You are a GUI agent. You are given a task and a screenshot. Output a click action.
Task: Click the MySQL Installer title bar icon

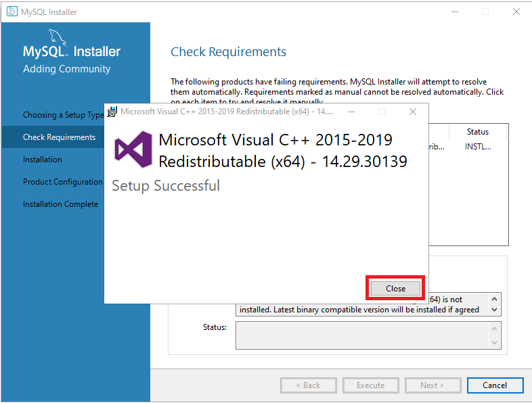click(x=12, y=11)
